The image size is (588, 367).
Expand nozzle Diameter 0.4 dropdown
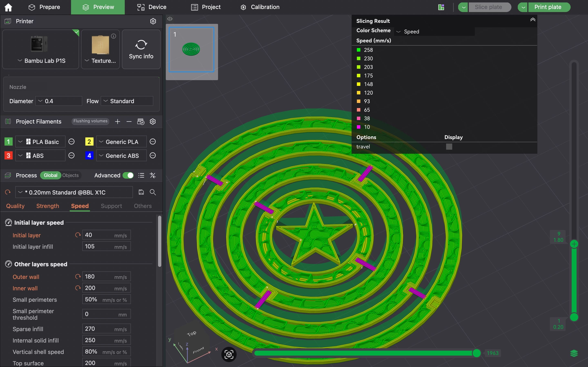pyautogui.click(x=59, y=101)
